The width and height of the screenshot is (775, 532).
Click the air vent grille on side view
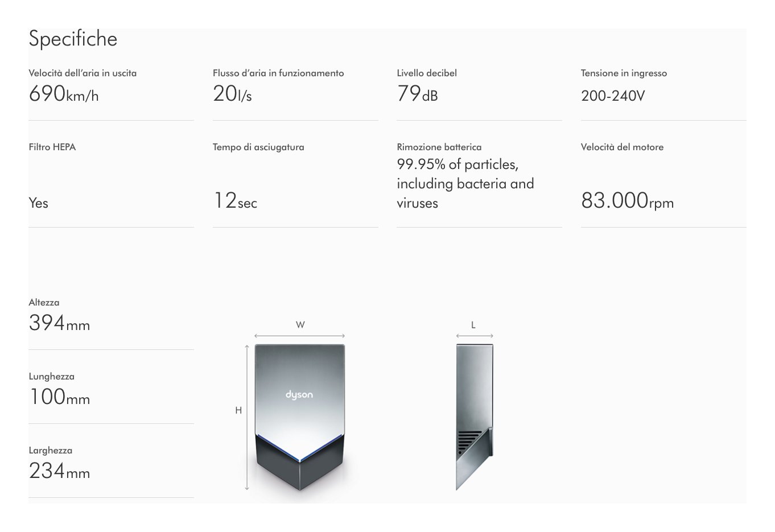[x=469, y=440]
